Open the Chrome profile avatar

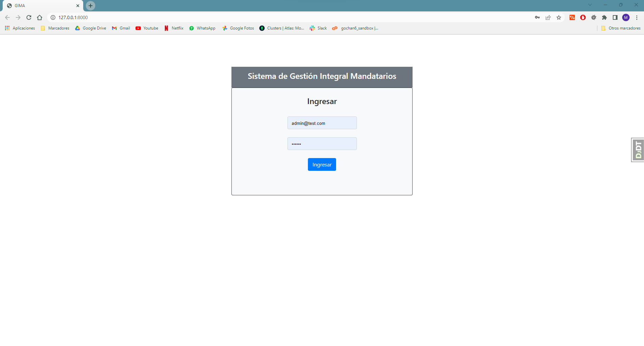(626, 17)
